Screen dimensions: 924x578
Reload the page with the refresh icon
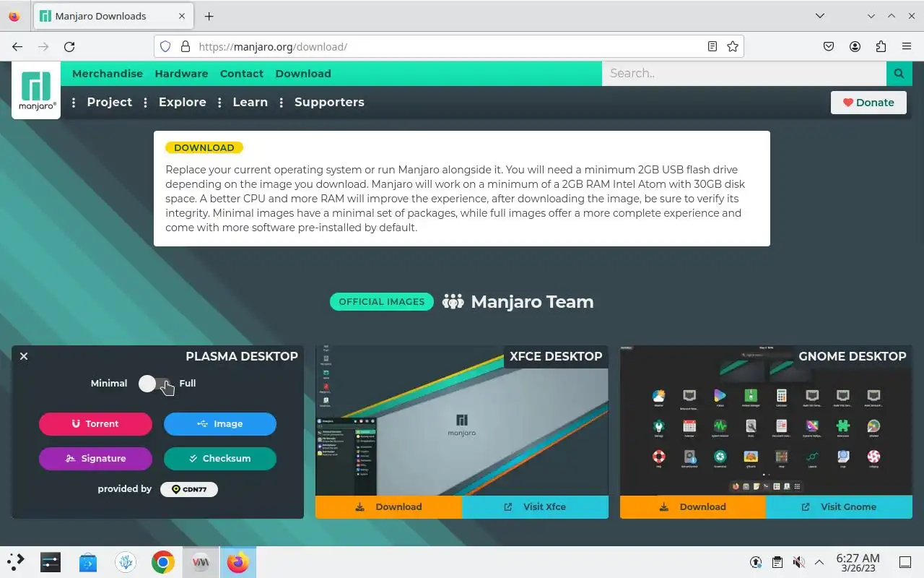(x=69, y=46)
